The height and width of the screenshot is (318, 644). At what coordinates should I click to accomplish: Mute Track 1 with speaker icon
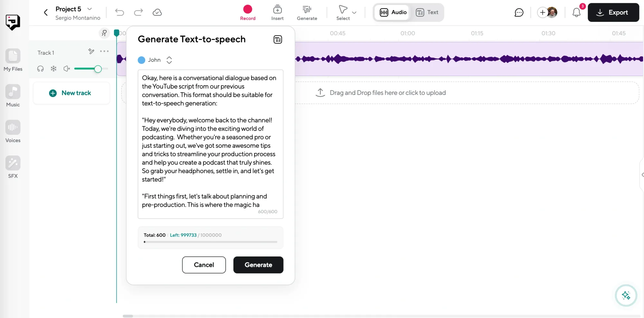tap(67, 69)
